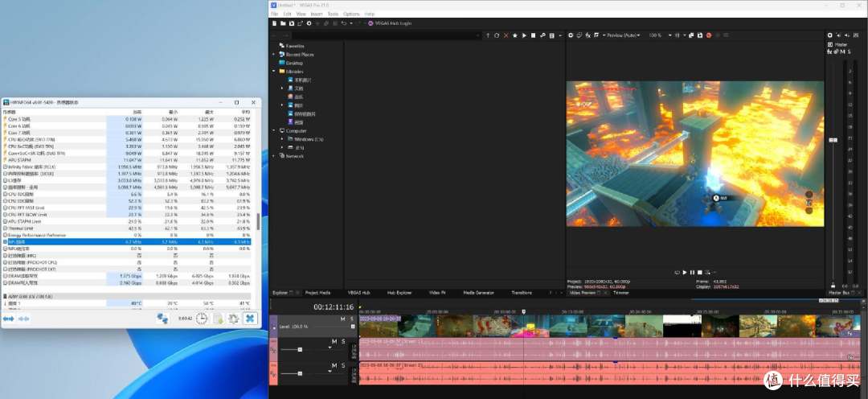
Task: Select Desktop in the Explorer tree
Action: [x=294, y=64]
